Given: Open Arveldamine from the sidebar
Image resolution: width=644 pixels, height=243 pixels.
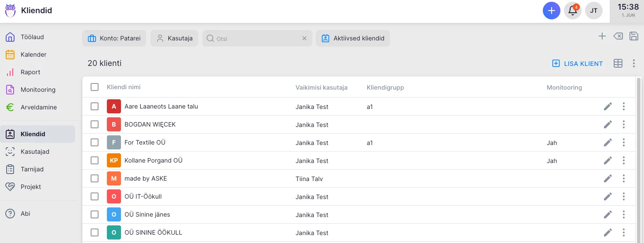Looking at the screenshot, I should point(38,107).
